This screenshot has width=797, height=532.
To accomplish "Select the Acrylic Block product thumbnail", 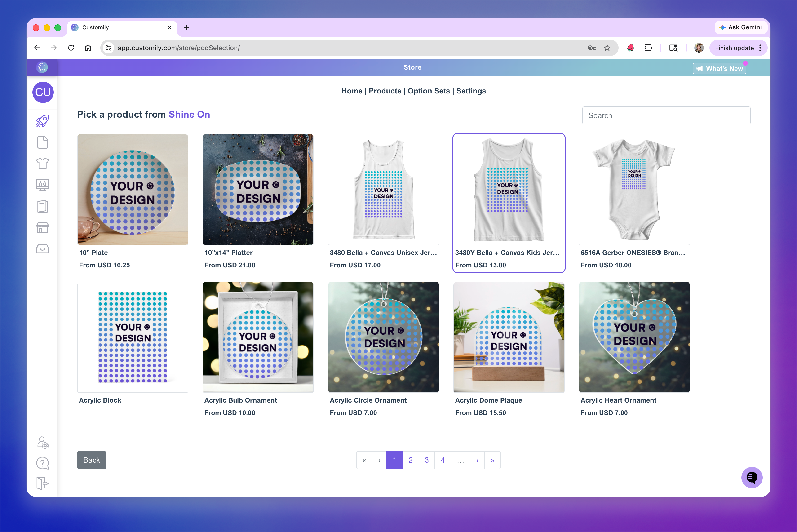I will [x=133, y=337].
